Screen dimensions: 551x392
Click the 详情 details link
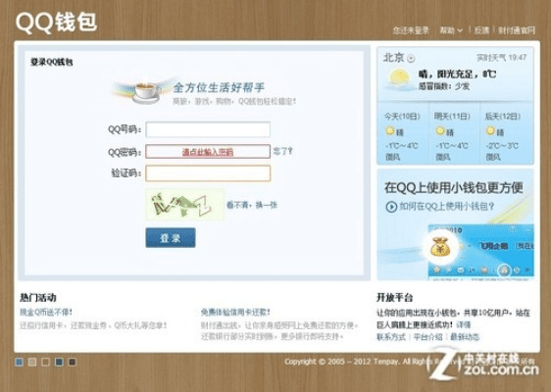click(x=464, y=325)
